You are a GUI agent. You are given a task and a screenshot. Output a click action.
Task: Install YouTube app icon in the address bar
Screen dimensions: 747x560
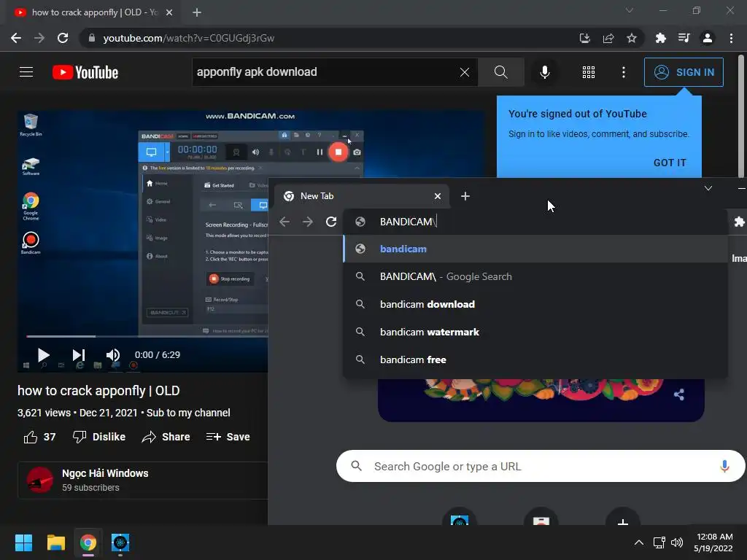pyautogui.click(x=584, y=38)
